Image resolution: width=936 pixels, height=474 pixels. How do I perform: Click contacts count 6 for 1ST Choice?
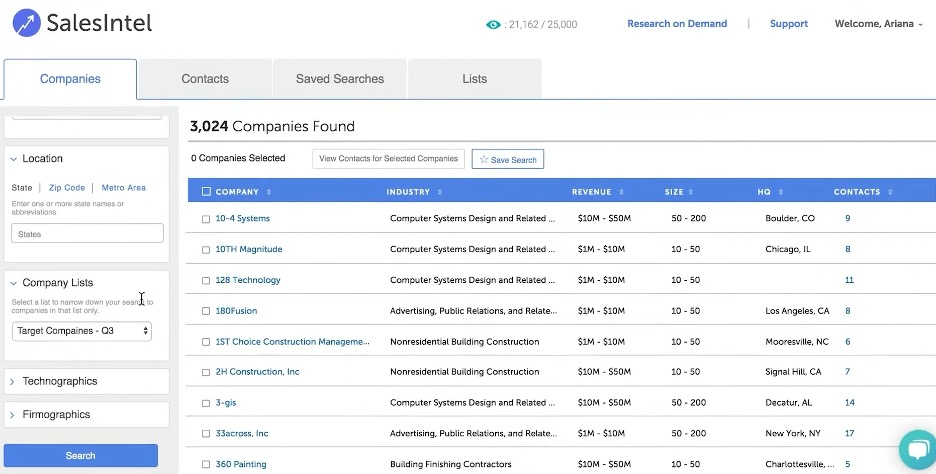848,342
